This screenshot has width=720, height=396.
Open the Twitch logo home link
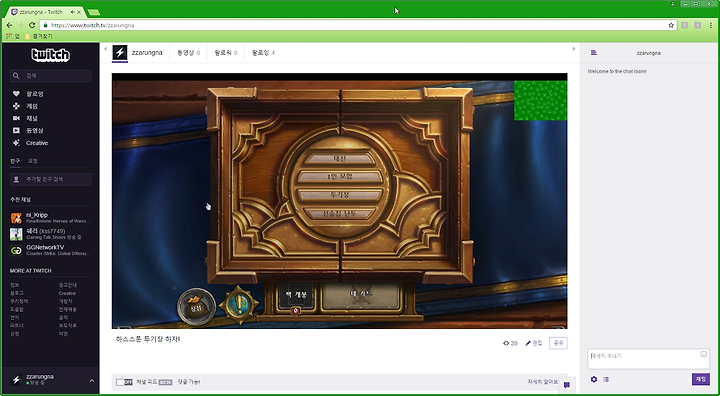point(51,55)
